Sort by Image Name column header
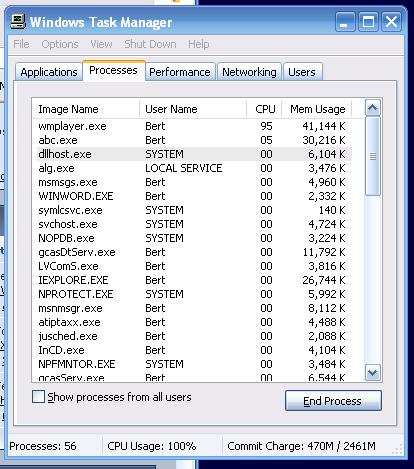Viewport: 414px width, 469px height. (86, 109)
